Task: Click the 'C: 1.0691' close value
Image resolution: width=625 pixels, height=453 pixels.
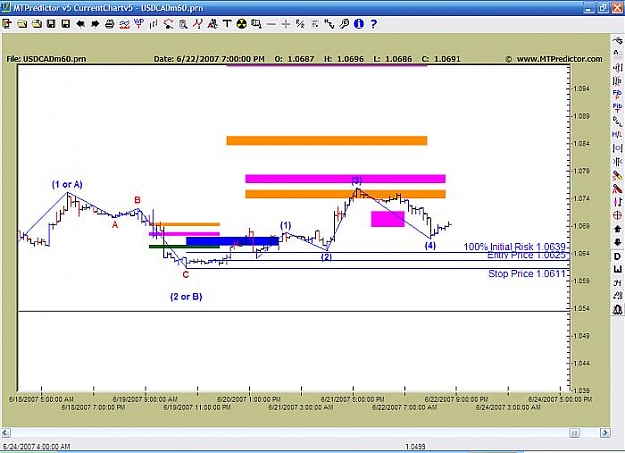Action: [441, 59]
